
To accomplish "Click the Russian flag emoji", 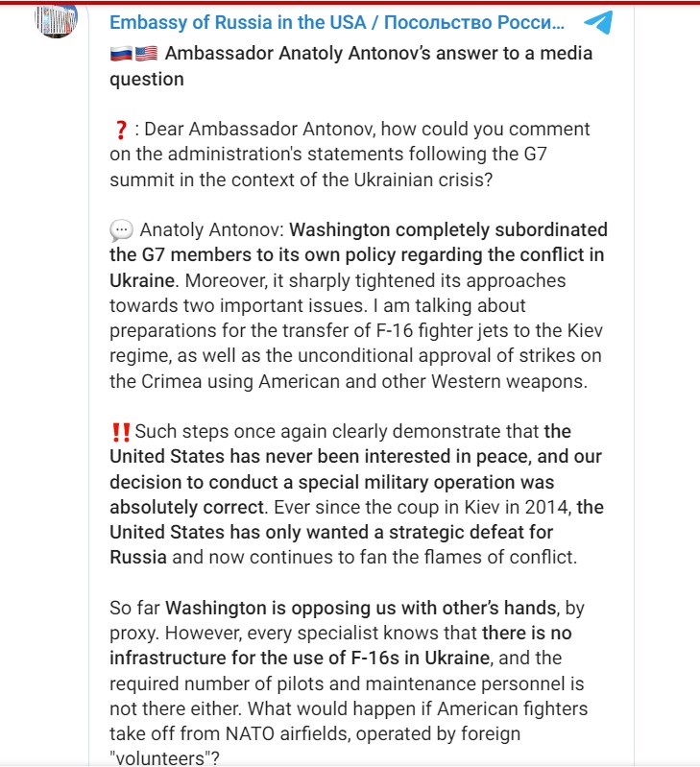I will 120,54.
